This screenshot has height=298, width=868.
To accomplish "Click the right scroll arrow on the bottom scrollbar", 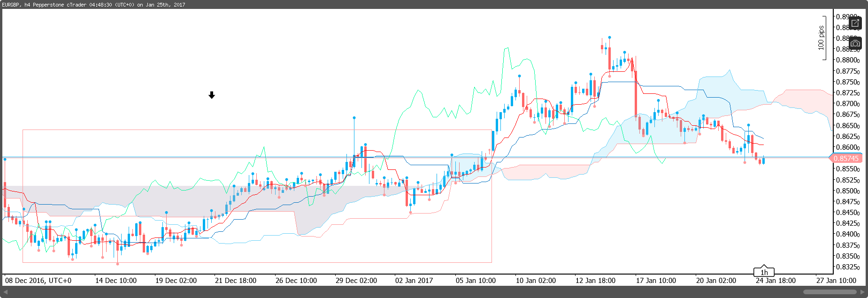I will [x=862, y=292].
